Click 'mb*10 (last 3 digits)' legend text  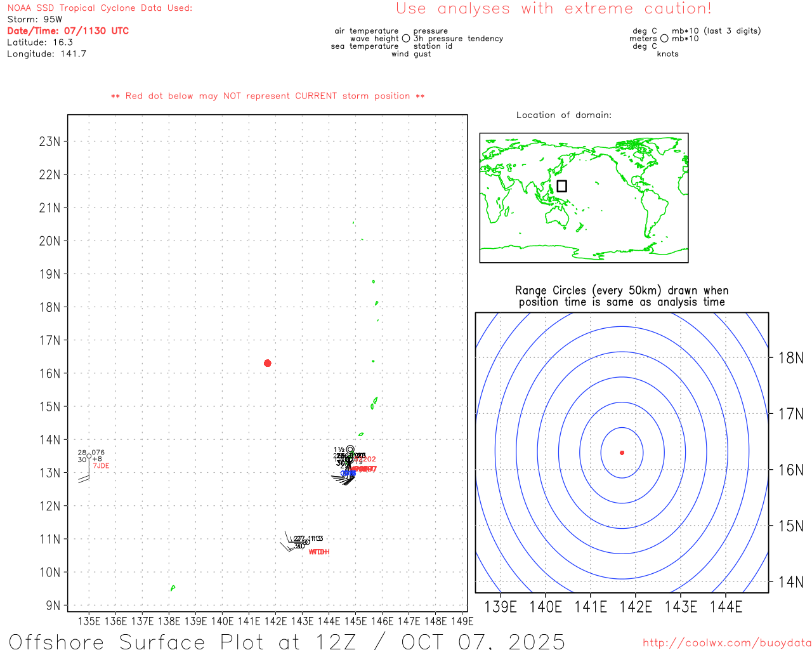pyautogui.click(x=716, y=31)
